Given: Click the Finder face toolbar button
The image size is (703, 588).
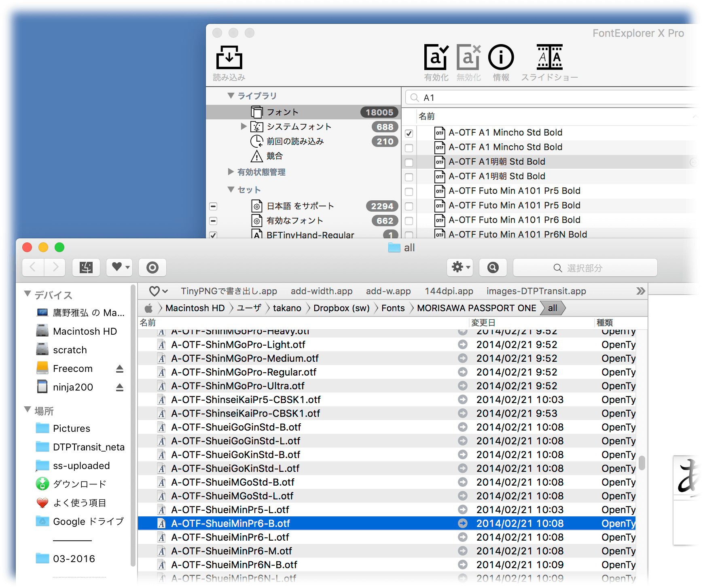Looking at the screenshot, I should point(86,267).
